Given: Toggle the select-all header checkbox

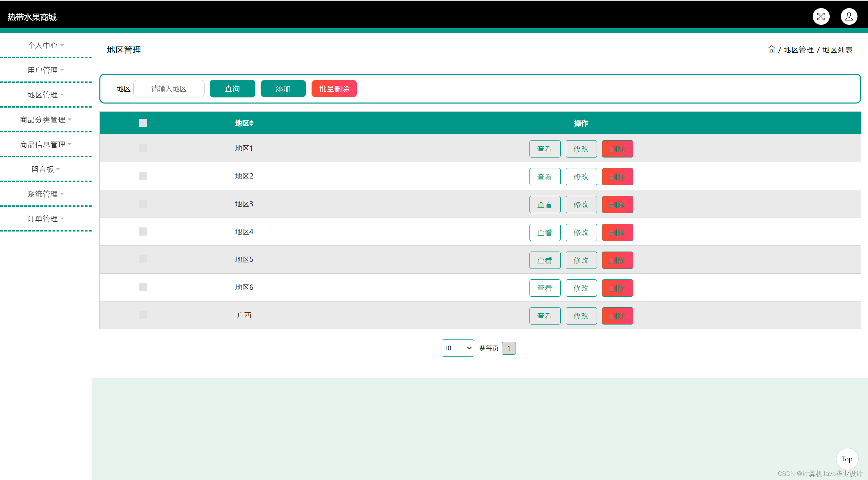Looking at the screenshot, I should tap(143, 123).
